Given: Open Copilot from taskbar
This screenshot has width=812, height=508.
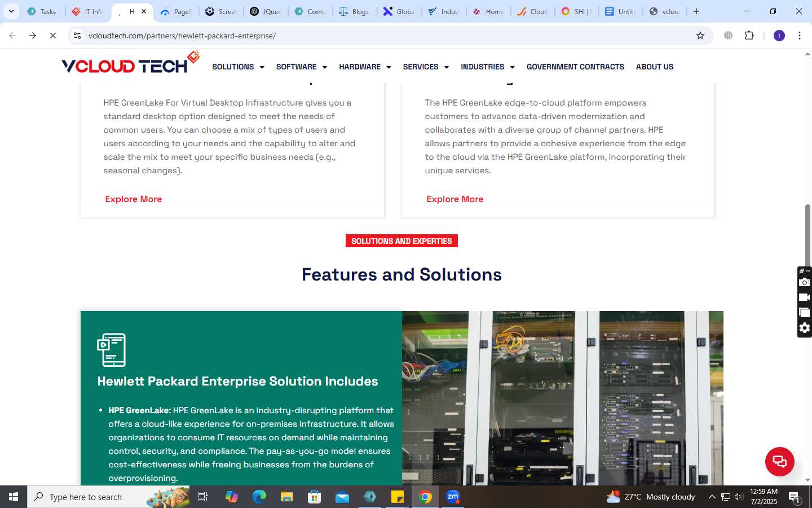Looking at the screenshot, I should pos(231,497).
